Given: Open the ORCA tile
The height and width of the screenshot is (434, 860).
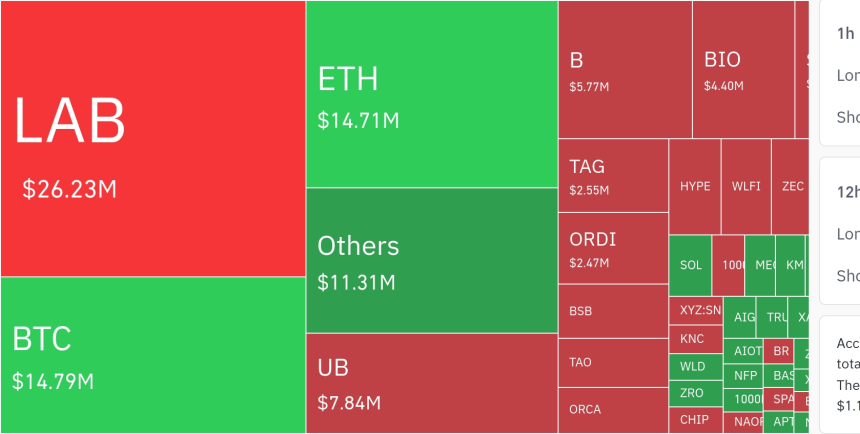Looking at the screenshot, I should [x=614, y=410].
